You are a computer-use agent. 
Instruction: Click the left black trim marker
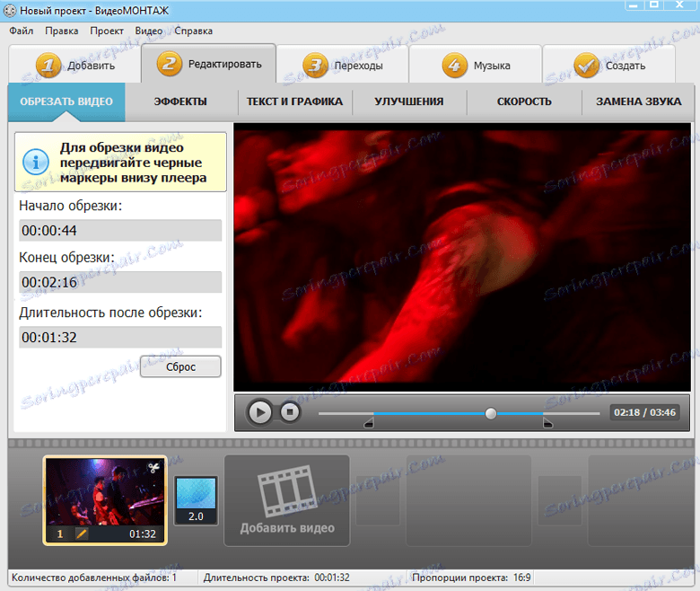(x=369, y=422)
